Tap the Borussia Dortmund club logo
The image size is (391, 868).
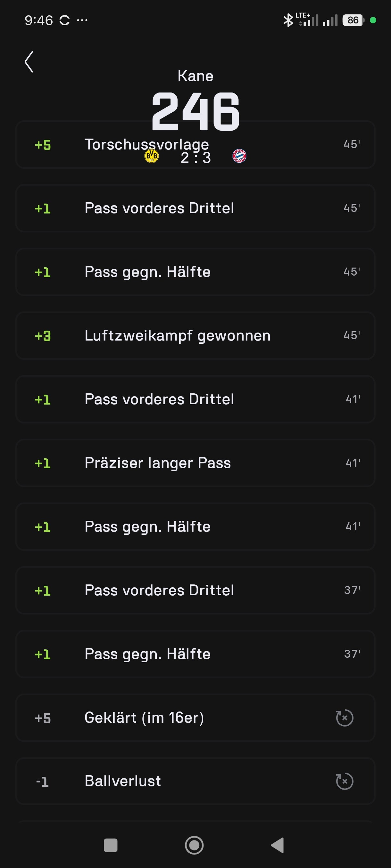[152, 156]
